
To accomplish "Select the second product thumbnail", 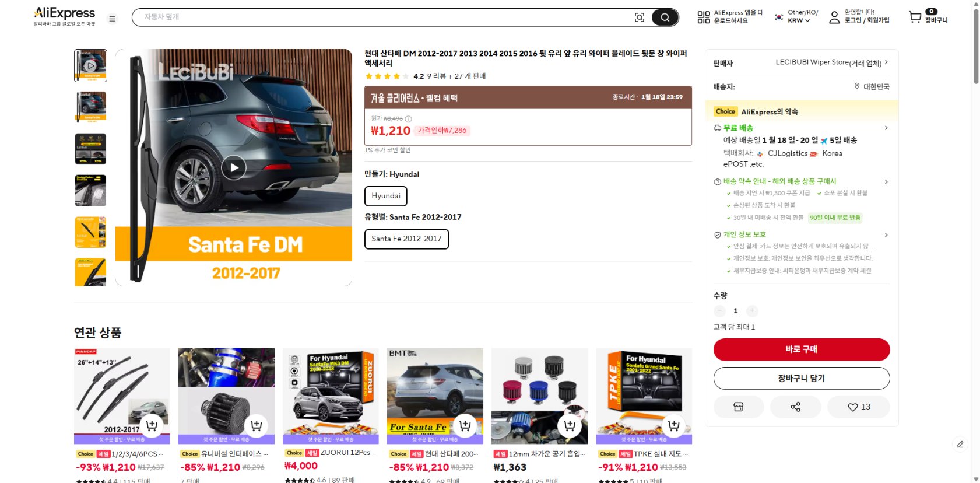I will coord(90,107).
